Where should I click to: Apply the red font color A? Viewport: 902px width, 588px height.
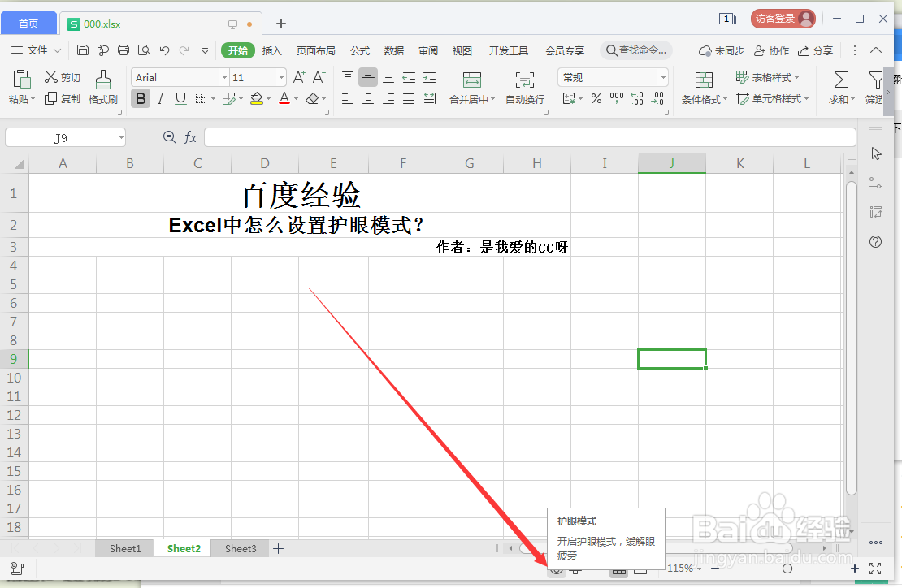[284, 99]
